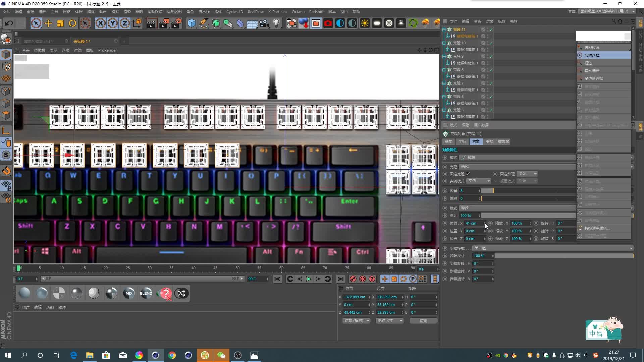Image resolution: width=644 pixels, height=362 pixels.
Task: Open the 实例模式 dropdown
Action: 479,181
